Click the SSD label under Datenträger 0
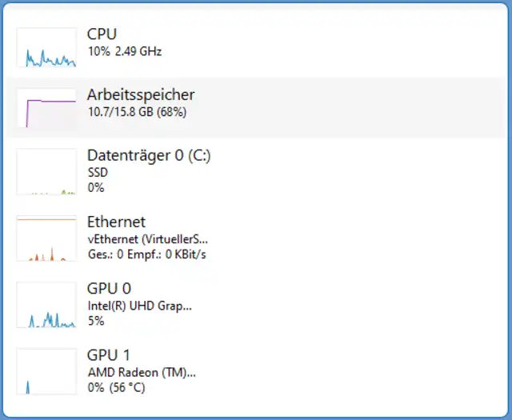 (x=97, y=172)
